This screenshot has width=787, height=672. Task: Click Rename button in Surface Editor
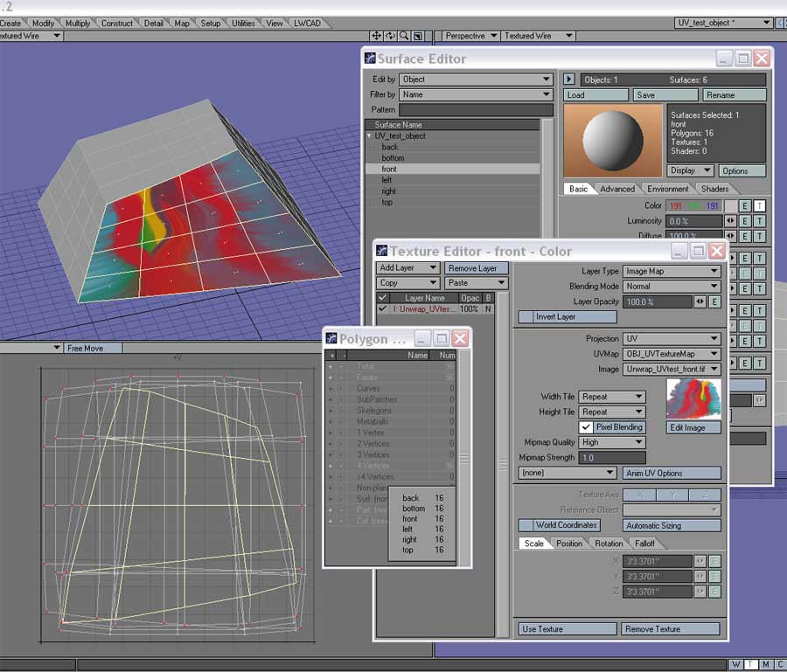pyautogui.click(x=735, y=94)
